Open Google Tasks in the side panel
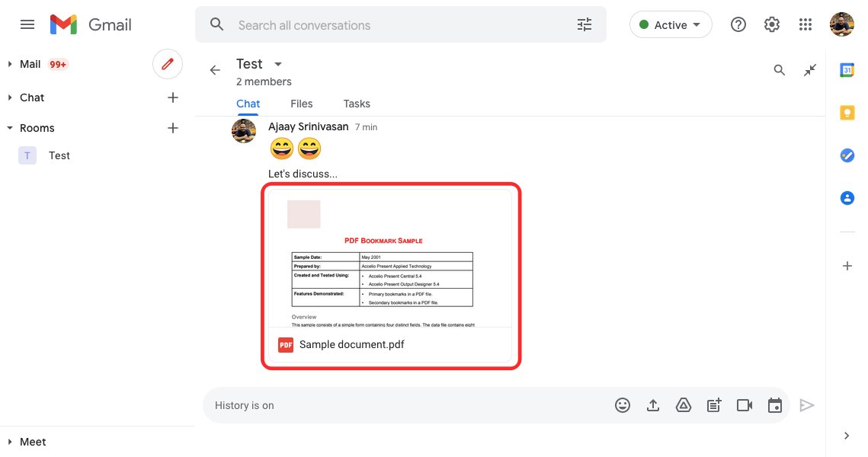 [847, 155]
